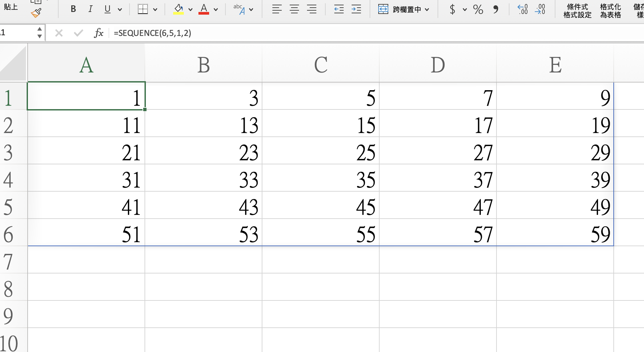Click 貼上 paste button
644x352 pixels.
click(11, 7)
